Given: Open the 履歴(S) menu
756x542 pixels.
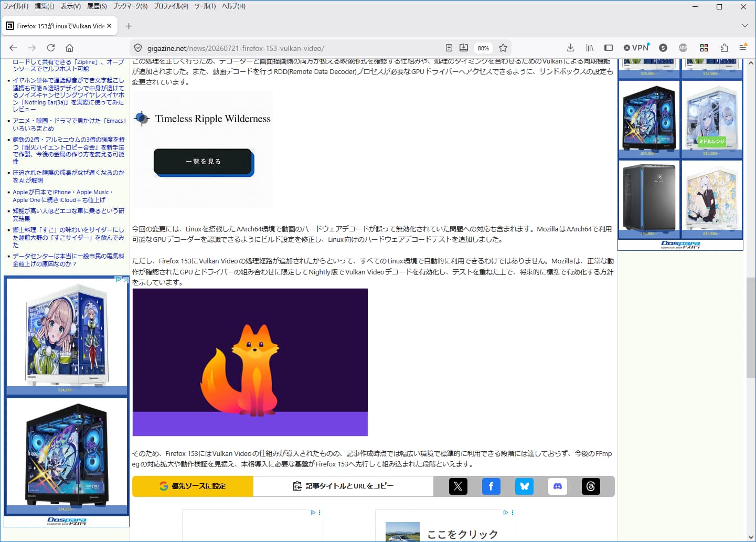Looking at the screenshot, I should pyautogui.click(x=97, y=6).
